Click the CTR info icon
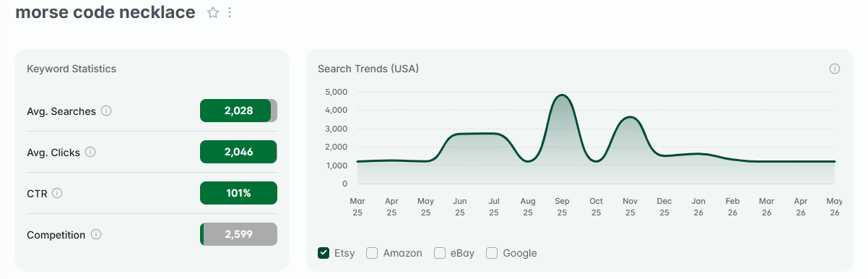Viewport: 868px width, 279px height. tap(57, 194)
